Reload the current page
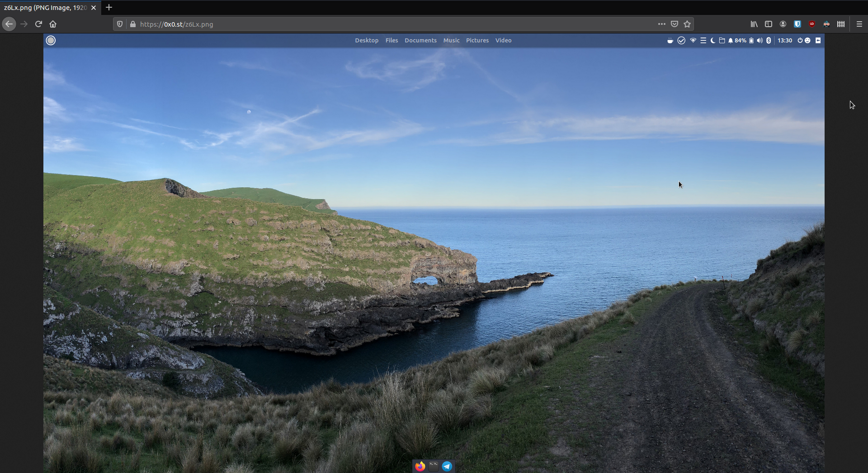Screen dimensions: 868x473 pyautogui.click(x=38, y=24)
